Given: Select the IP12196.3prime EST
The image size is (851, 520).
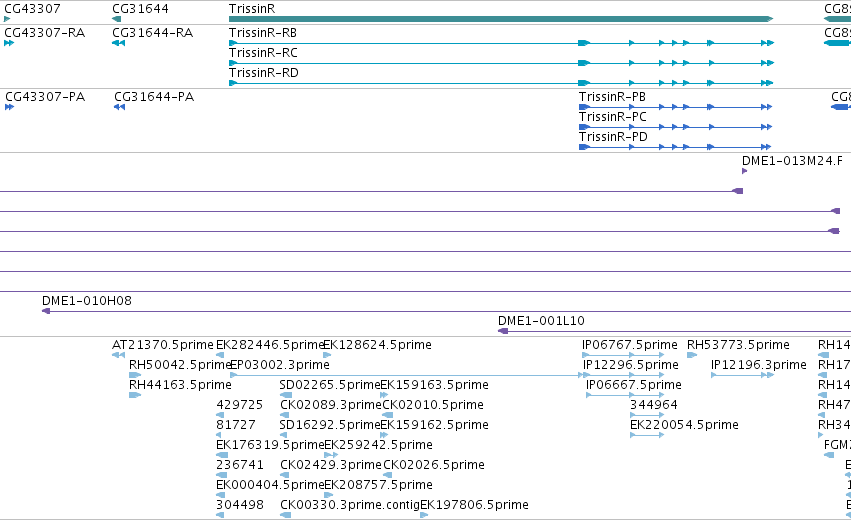Looking at the screenshot, I should (759, 365).
